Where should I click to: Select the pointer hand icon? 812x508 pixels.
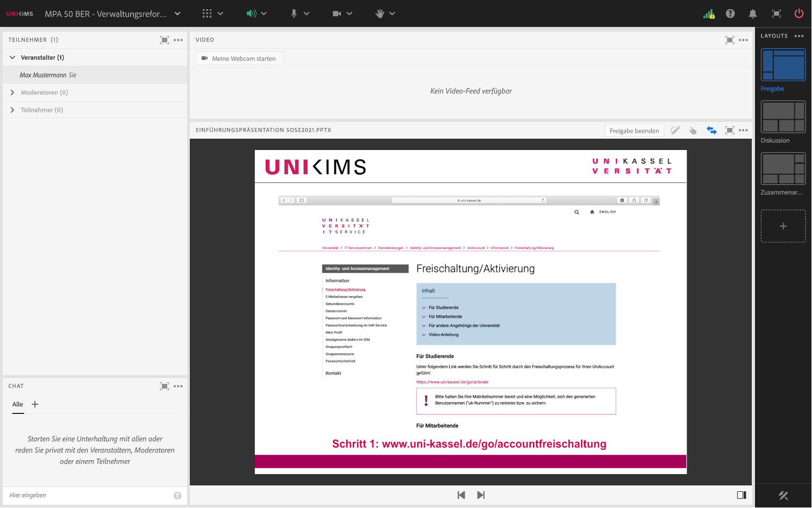point(693,130)
